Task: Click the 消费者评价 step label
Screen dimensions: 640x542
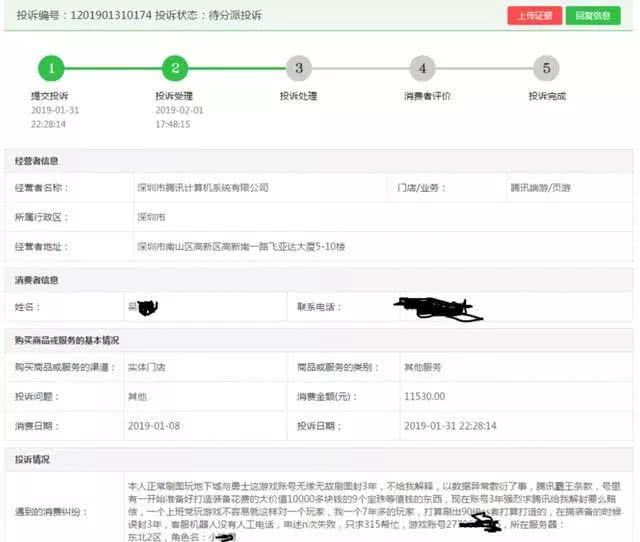Action: (427, 96)
